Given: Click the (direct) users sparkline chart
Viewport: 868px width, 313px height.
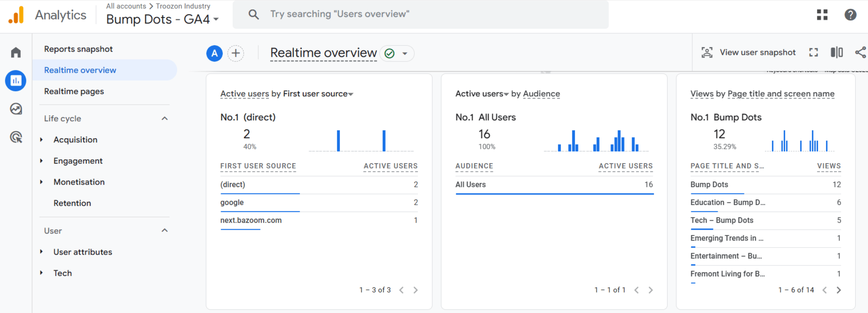Looking at the screenshot, I should [361, 141].
